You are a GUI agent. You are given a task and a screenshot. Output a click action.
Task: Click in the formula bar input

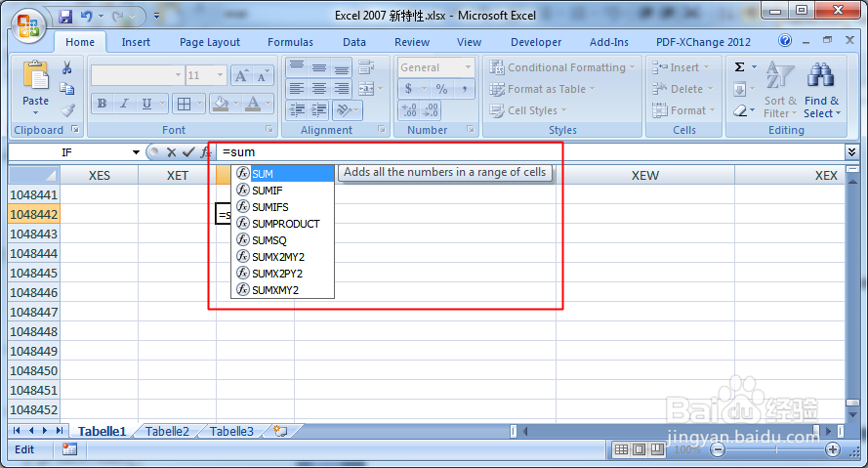(528, 152)
